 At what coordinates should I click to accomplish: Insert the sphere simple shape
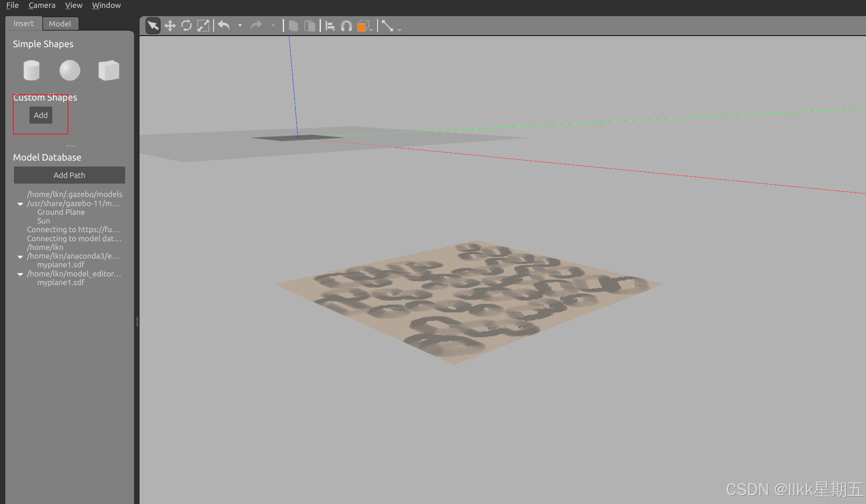click(70, 70)
